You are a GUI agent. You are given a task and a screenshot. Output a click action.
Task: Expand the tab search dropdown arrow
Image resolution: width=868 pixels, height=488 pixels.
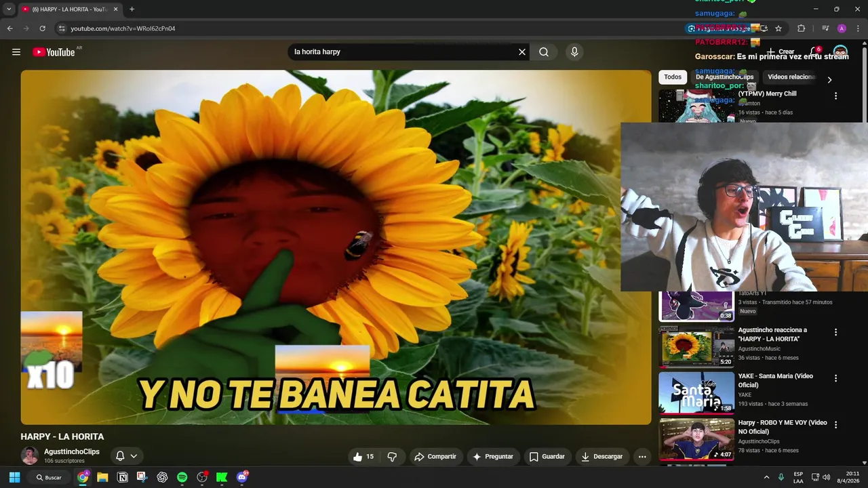click(x=9, y=9)
